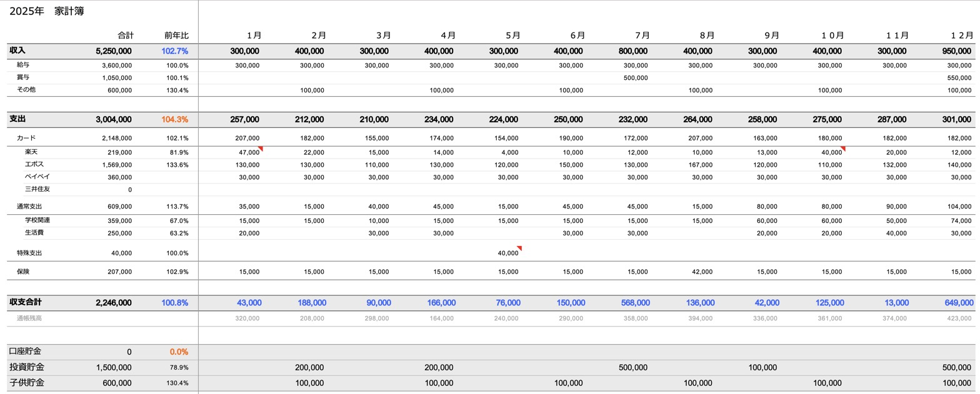The image size is (980, 394).
Task: Select the エポス August value 167,000
Action: [700, 165]
